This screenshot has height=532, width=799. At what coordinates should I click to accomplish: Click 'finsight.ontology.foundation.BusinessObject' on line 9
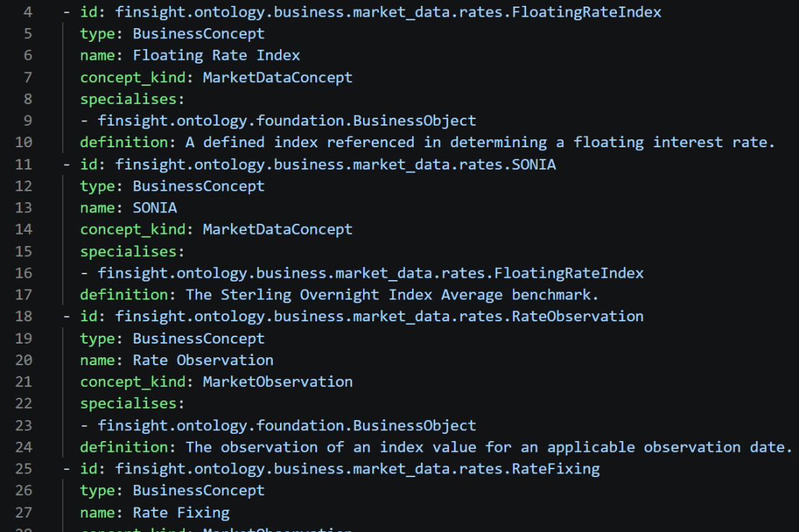point(287,121)
